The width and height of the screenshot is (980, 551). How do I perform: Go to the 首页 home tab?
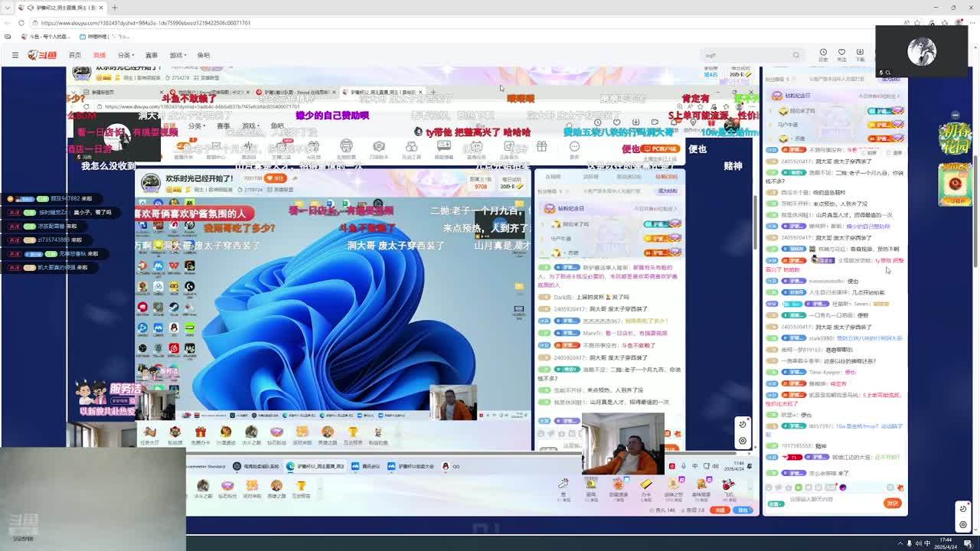tap(74, 55)
